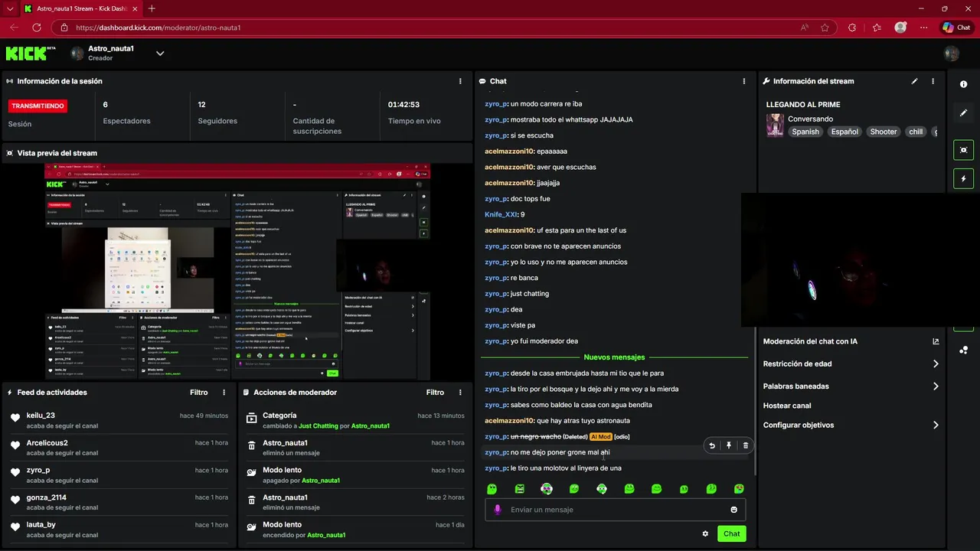The width and height of the screenshot is (980, 551).
Task: Expand Palabras baneadas settings
Action: (936, 386)
